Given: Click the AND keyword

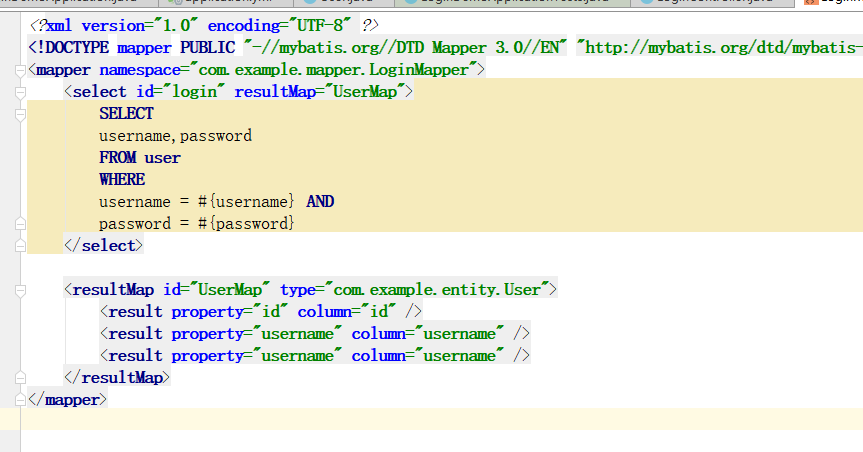Looking at the screenshot, I should pos(320,202).
